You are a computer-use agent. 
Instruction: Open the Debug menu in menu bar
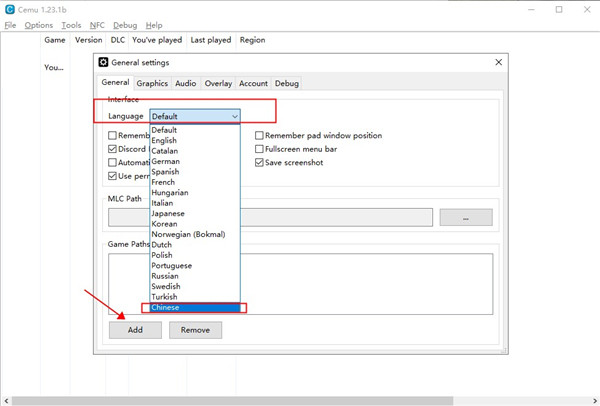click(125, 25)
